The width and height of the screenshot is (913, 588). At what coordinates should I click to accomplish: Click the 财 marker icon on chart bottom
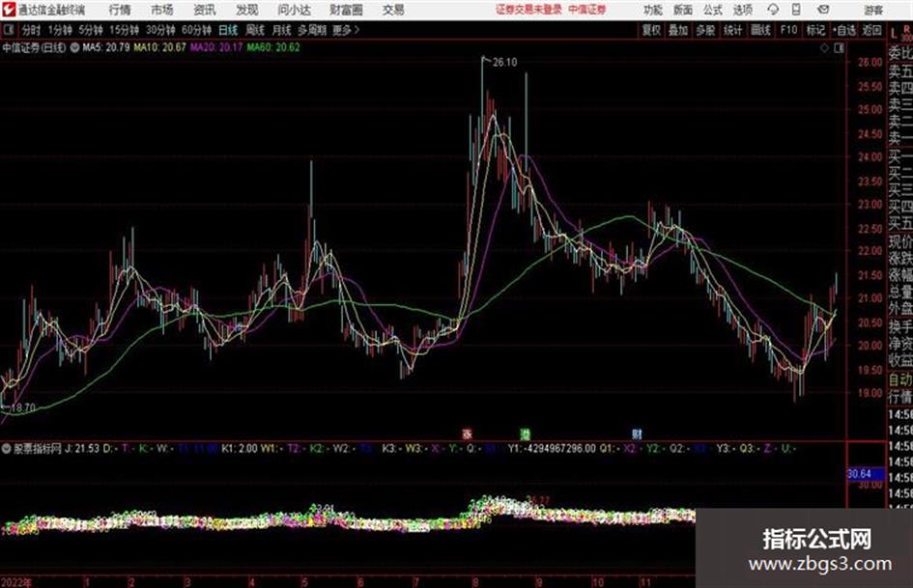coord(637,434)
